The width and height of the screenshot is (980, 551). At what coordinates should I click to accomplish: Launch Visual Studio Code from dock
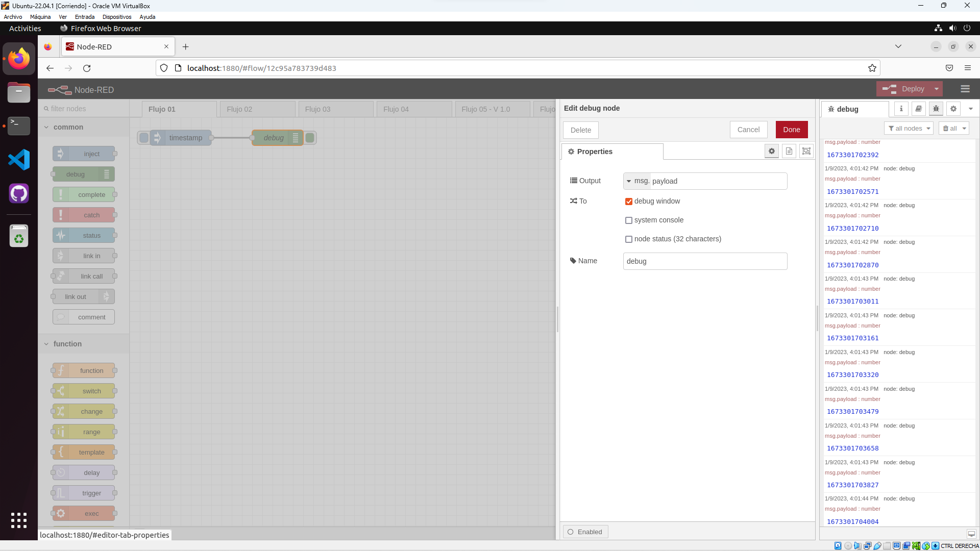pos(19,160)
